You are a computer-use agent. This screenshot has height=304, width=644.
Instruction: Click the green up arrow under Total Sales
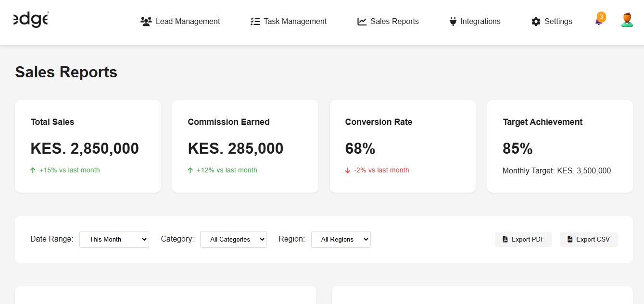(33, 170)
